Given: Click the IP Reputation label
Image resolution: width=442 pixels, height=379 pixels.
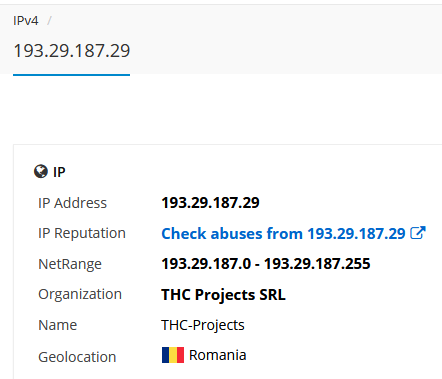Looking at the screenshot, I should click(82, 233).
